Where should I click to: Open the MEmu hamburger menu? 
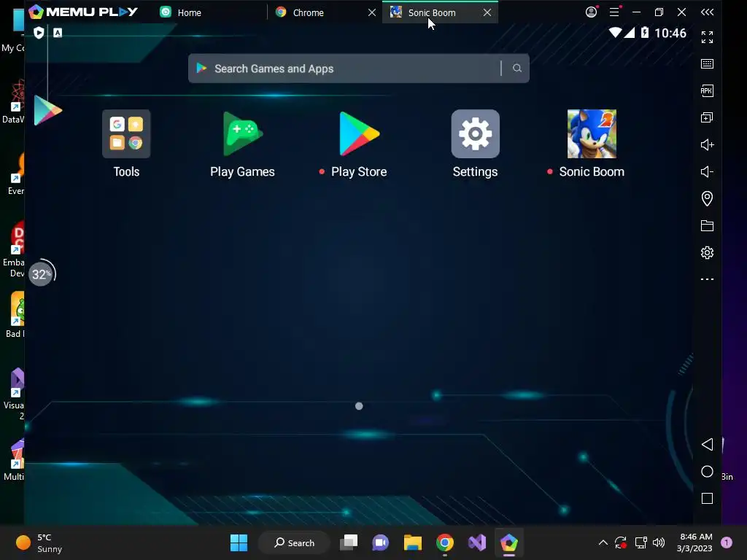(614, 12)
